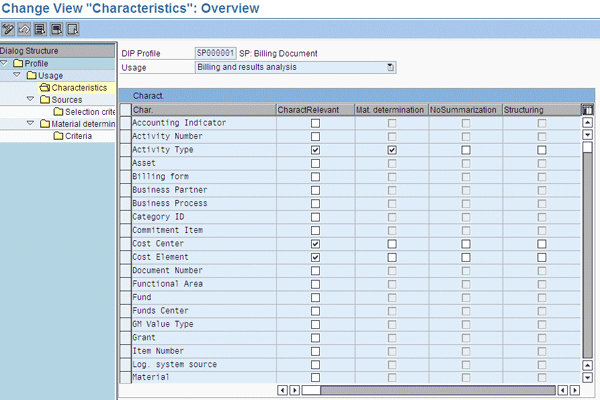Select the Activity Type row selector
This screenshot has height=400, width=600.
[126, 150]
